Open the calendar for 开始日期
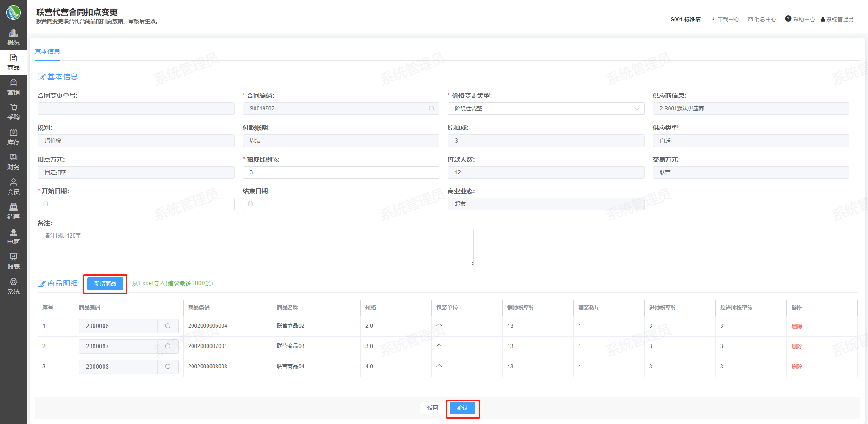The image size is (868, 424). (x=46, y=204)
